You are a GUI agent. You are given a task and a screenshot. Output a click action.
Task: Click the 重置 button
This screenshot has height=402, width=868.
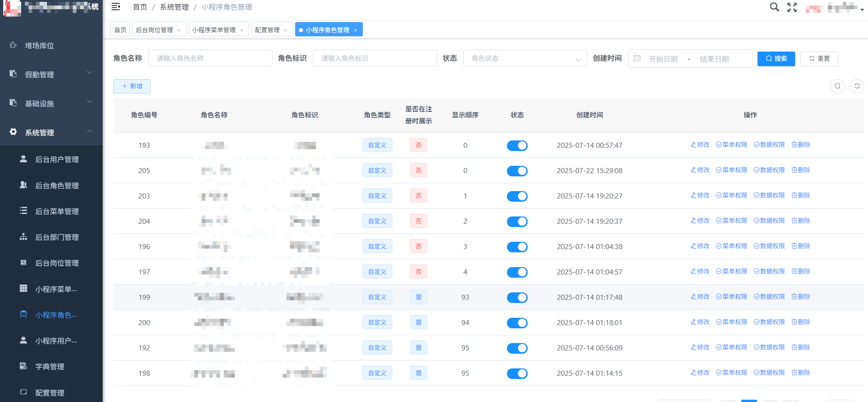[x=819, y=58]
